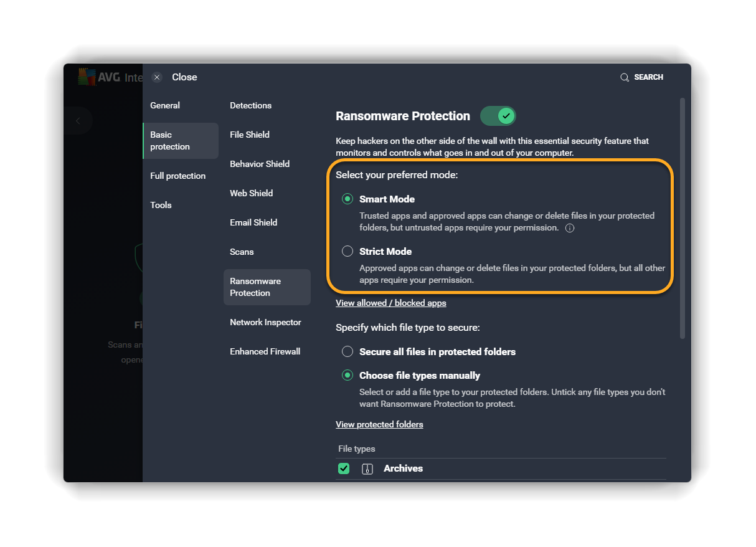Select the Smart Mode radio button

point(347,199)
